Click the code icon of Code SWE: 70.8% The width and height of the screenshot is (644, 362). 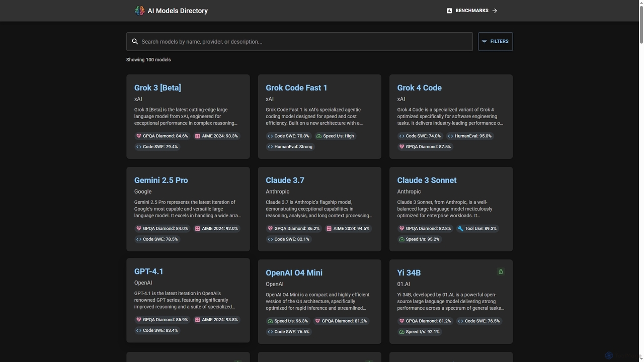[x=270, y=136]
